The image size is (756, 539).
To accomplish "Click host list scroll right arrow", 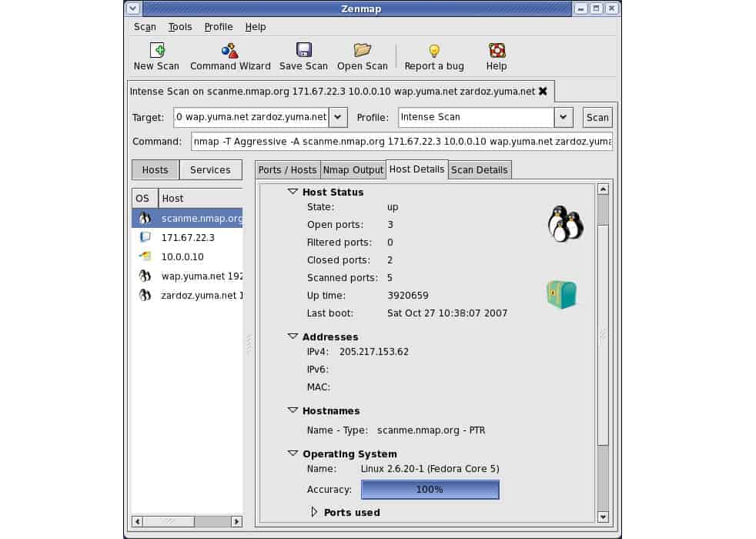I will pyautogui.click(x=236, y=521).
